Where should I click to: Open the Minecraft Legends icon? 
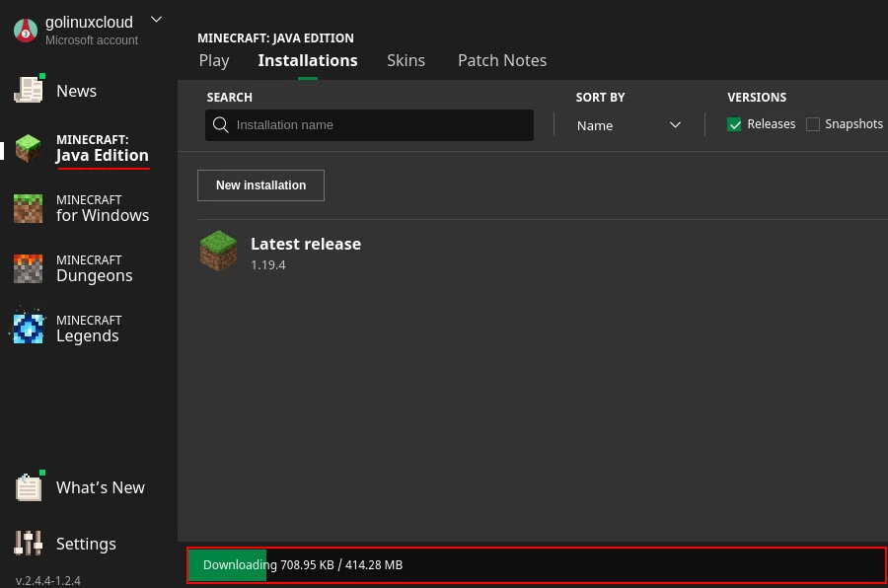pyautogui.click(x=29, y=328)
